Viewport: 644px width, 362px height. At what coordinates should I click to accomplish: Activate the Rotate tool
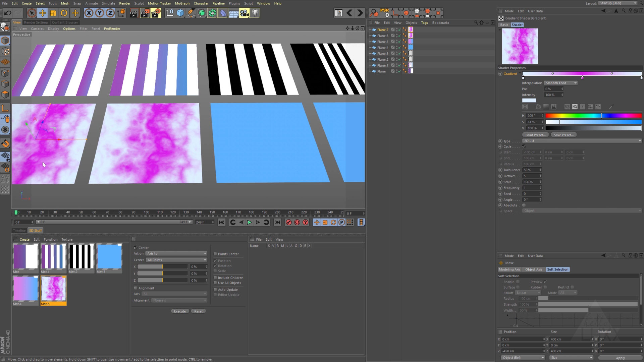(64, 13)
